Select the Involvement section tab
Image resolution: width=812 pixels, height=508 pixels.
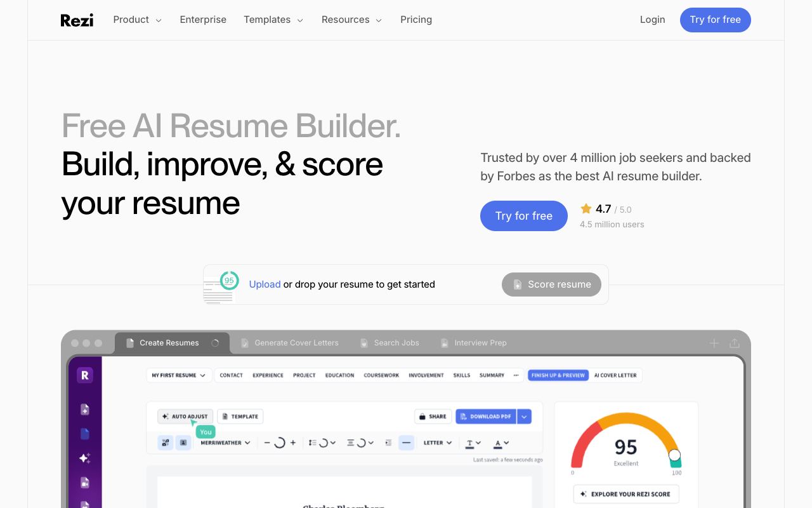coord(426,375)
